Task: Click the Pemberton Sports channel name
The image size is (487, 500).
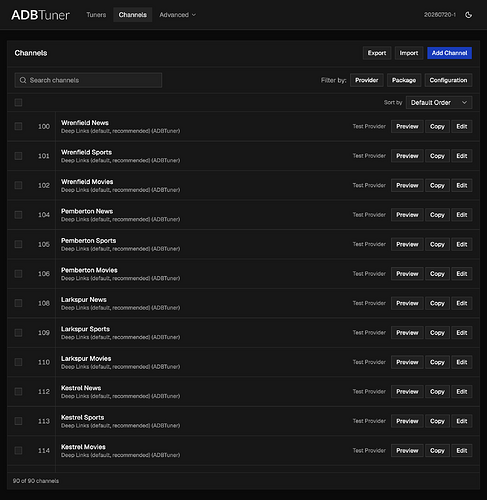Action: coord(88,241)
